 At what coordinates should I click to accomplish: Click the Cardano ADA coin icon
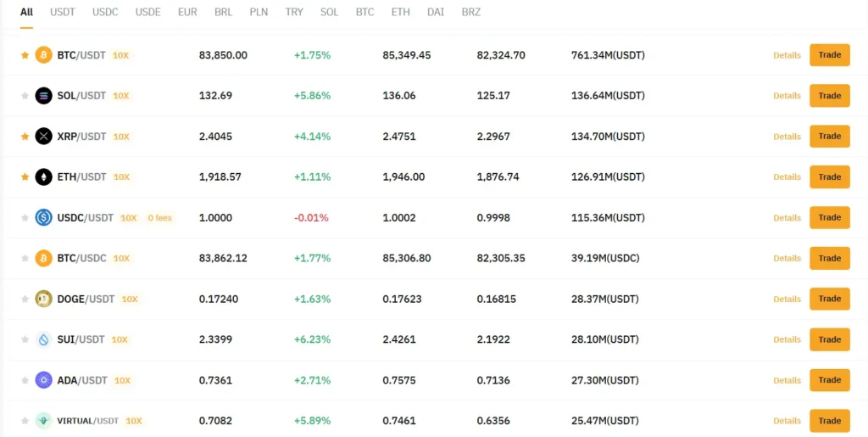[x=44, y=380]
